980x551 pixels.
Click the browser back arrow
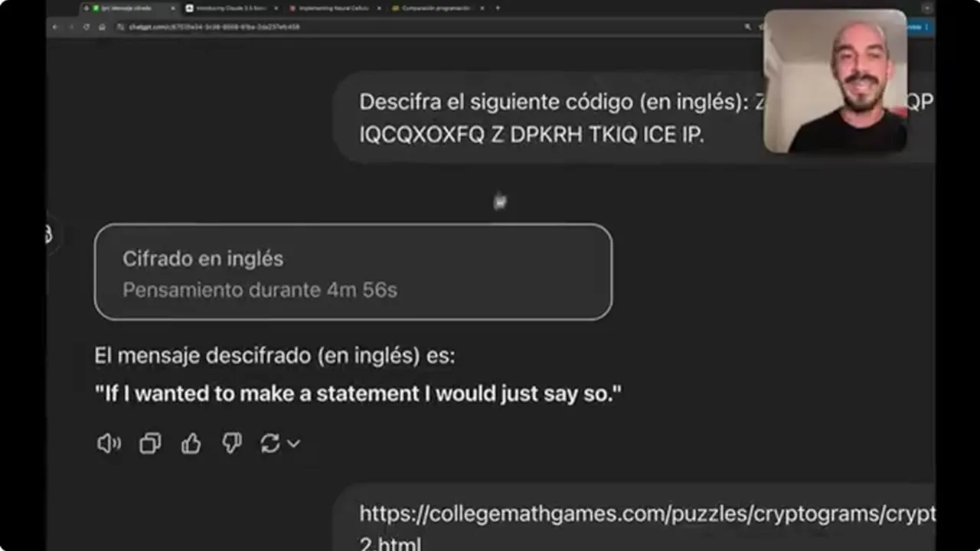[55, 27]
